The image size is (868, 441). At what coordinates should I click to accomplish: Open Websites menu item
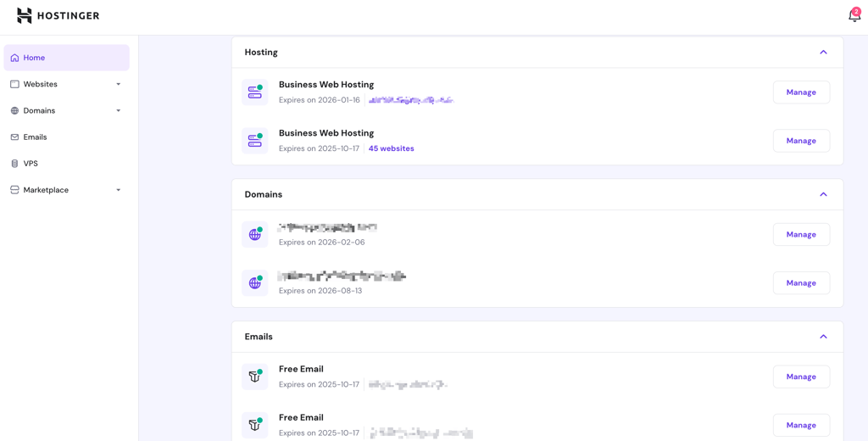66,84
